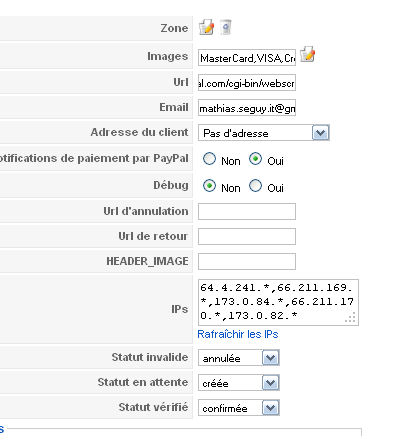Click the HEADER_IMAGE input field
The width and height of the screenshot is (420, 436).
tap(247, 261)
